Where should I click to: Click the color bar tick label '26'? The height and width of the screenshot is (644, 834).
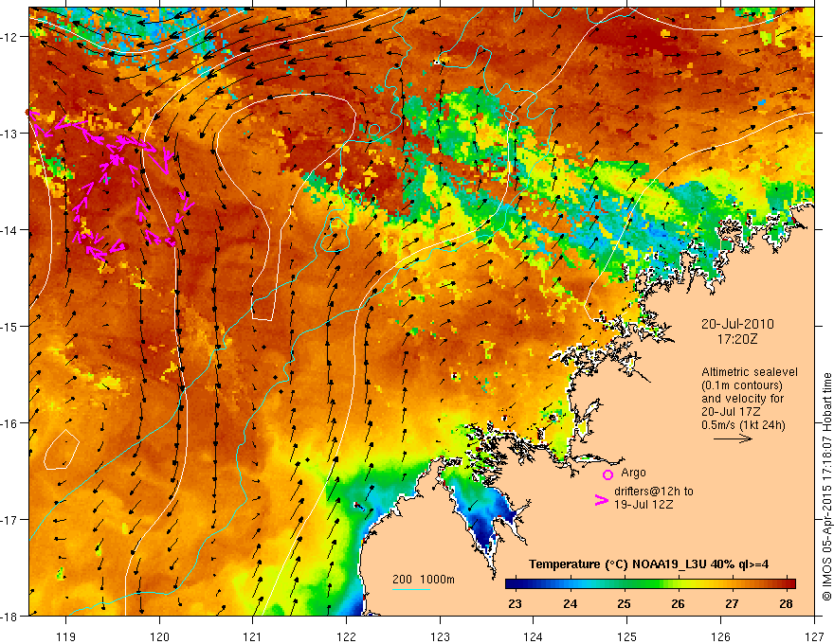point(678,603)
